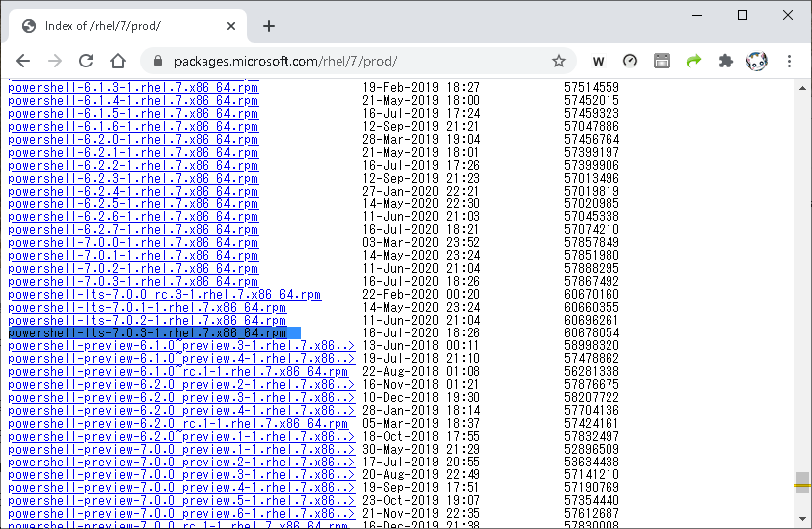Open powershell-lts-7.0.2-1 rpm link

[x=147, y=321]
